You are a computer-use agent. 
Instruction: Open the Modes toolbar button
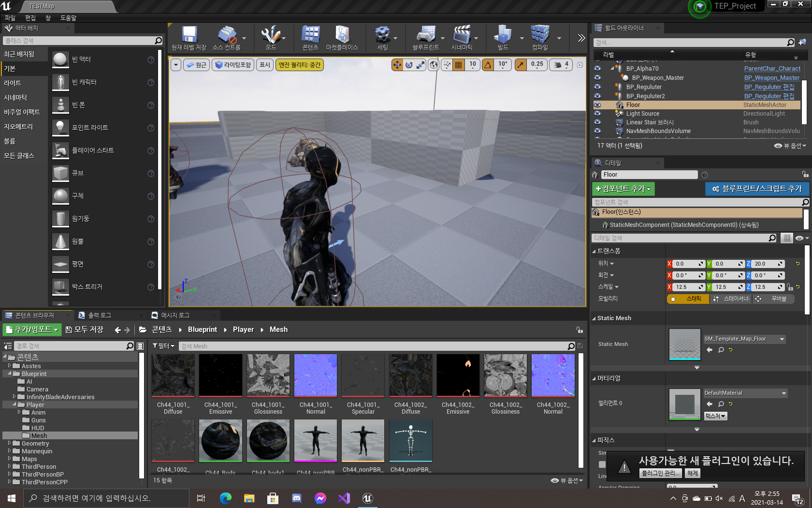pyautogui.click(x=271, y=38)
